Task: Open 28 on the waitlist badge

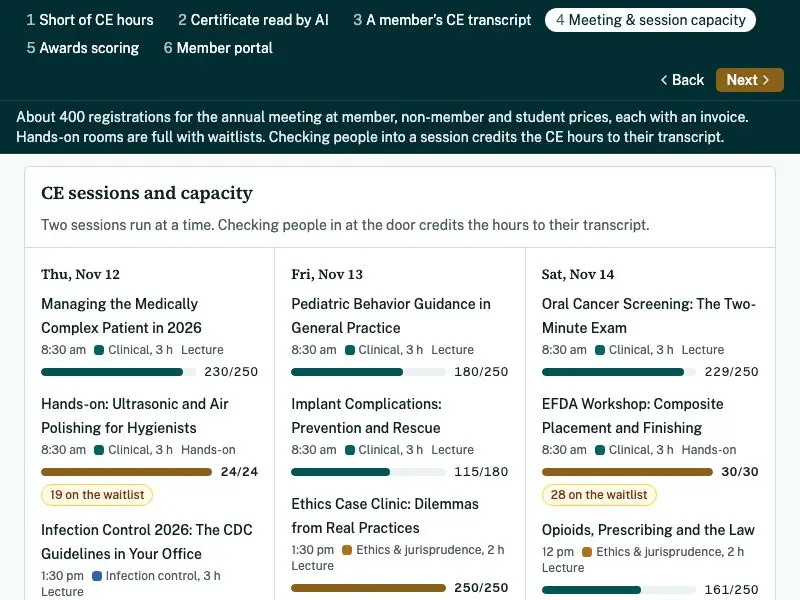Action: pos(599,495)
